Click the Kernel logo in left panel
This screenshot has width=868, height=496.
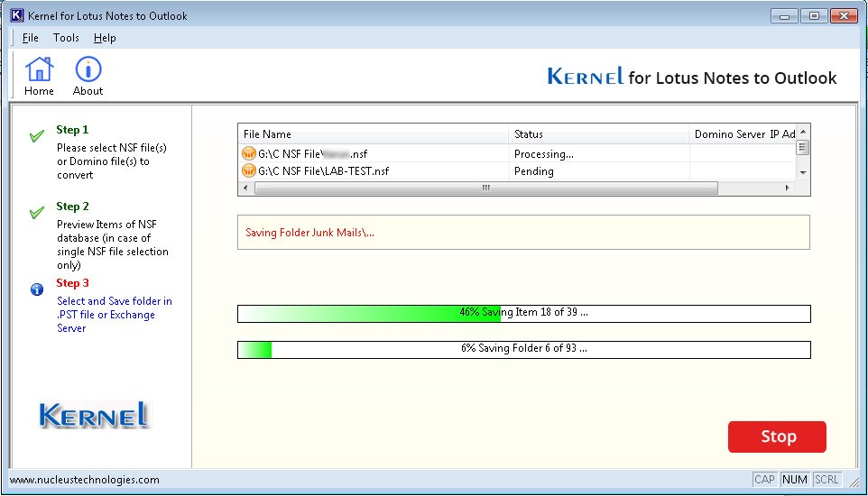[x=94, y=415]
